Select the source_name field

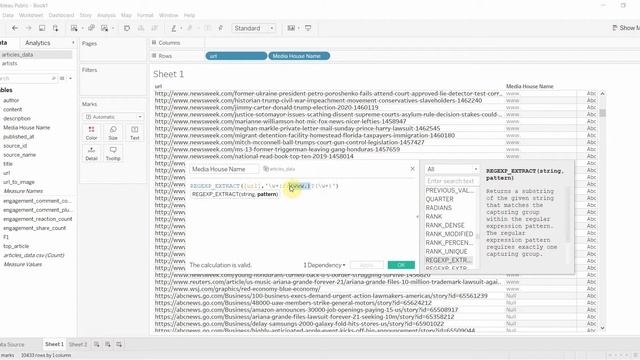pos(20,155)
